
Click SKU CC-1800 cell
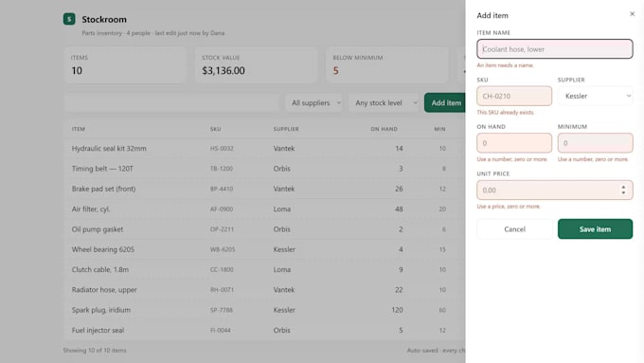(x=222, y=269)
